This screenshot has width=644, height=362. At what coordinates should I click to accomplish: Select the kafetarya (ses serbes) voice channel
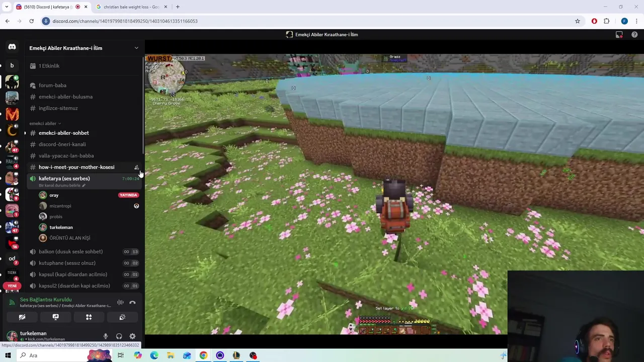click(64, 178)
